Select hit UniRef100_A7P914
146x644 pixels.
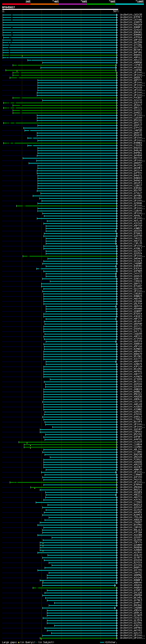[x=131, y=37]
